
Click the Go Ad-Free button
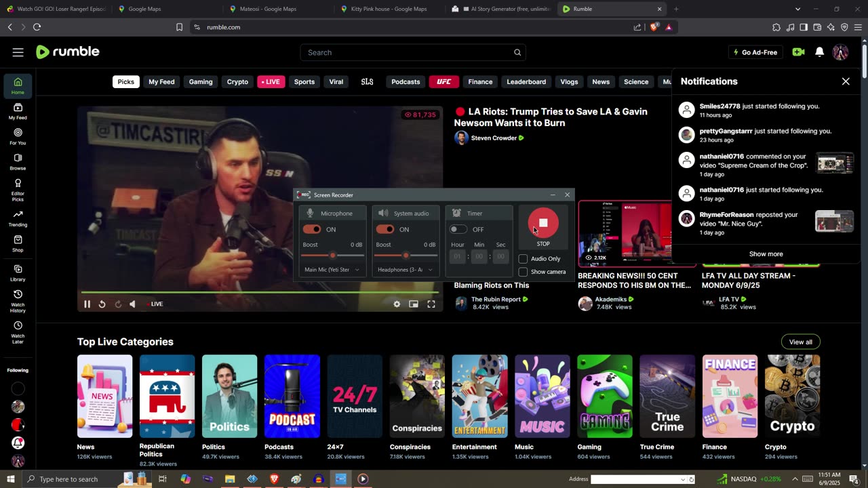click(755, 52)
